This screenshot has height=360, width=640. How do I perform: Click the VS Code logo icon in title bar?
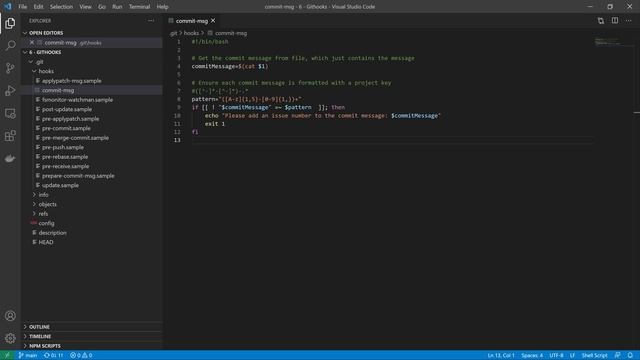tap(8, 7)
